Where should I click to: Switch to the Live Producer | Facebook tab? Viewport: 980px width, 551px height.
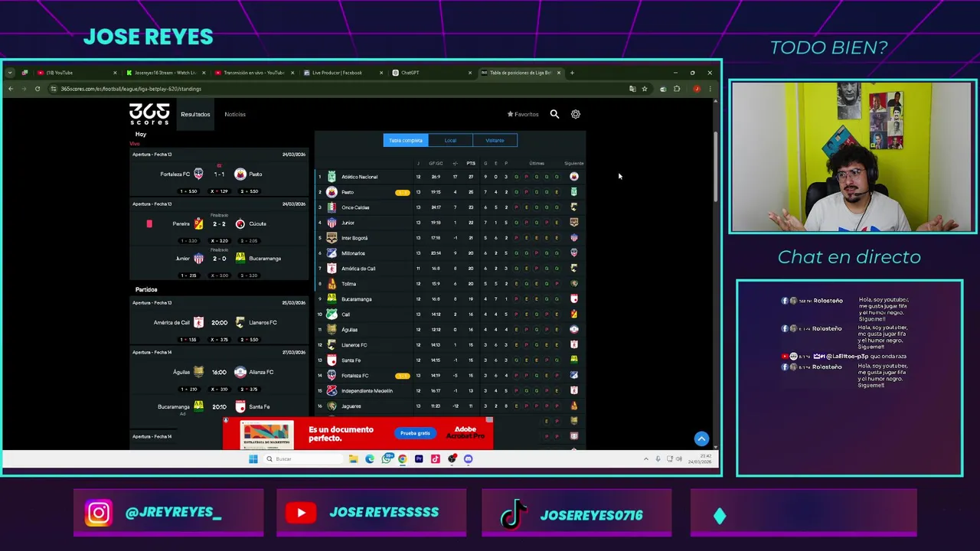tap(342, 73)
